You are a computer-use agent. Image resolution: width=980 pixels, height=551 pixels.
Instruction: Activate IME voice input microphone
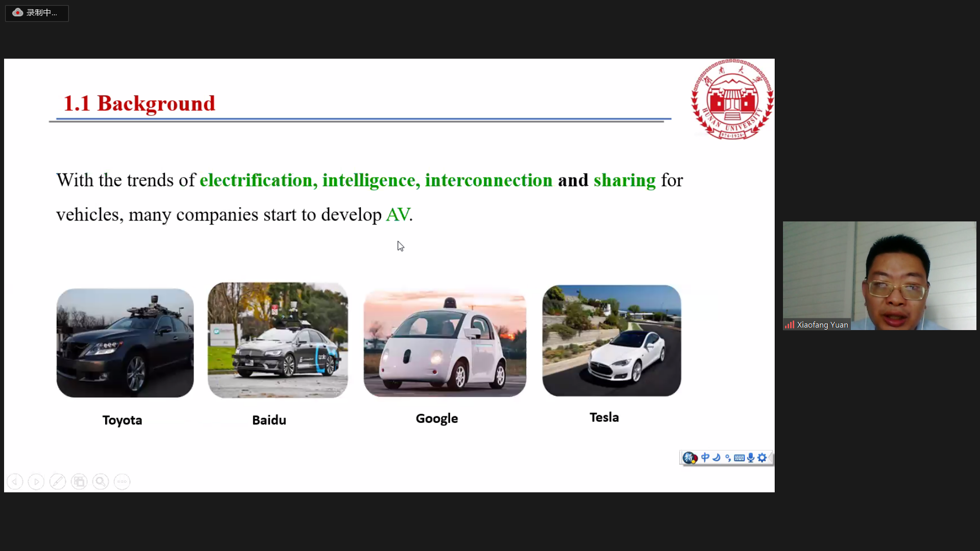click(x=751, y=458)
